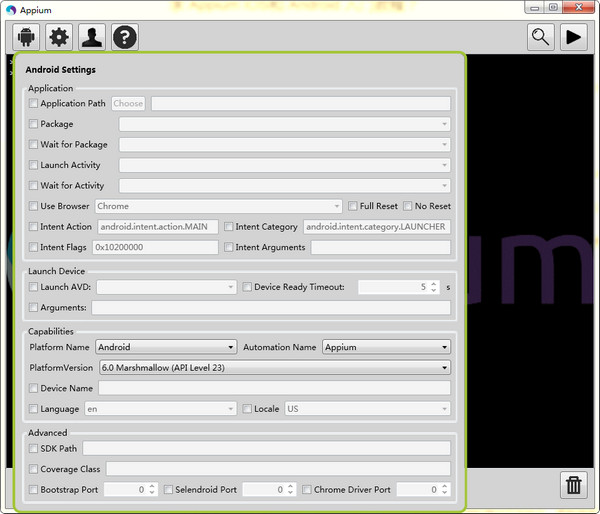
Task: Open the PlatformVersion dropdown list
Action: click(273, 368)
